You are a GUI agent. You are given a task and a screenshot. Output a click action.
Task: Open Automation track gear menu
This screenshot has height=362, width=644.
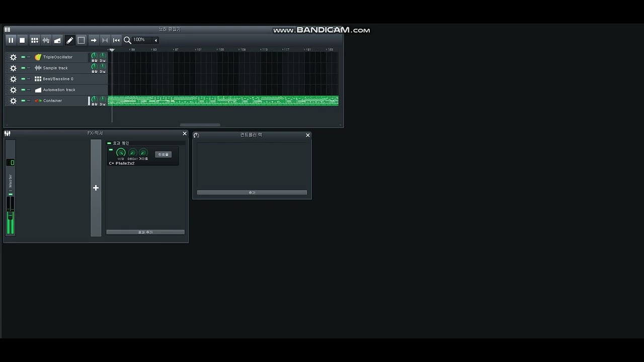pos(13,90)
